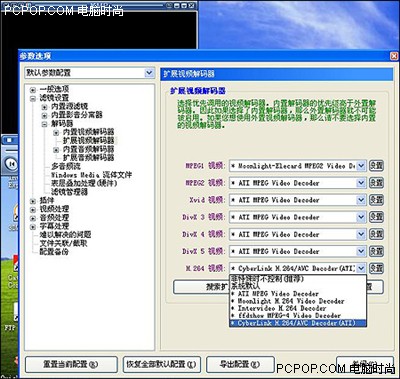Select 配置备份 in the tree

pyautogui.click(x=54, y=252)
